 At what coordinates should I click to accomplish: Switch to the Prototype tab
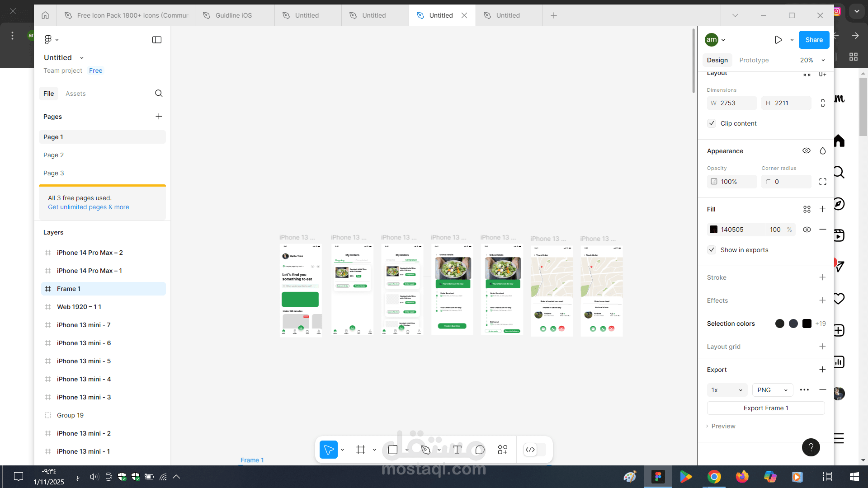(754, 60)
